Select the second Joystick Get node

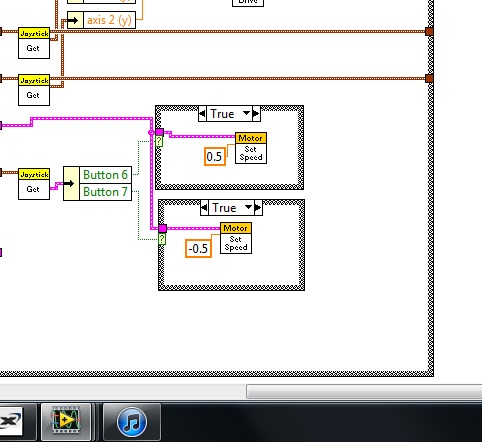(x=34, y=90)
